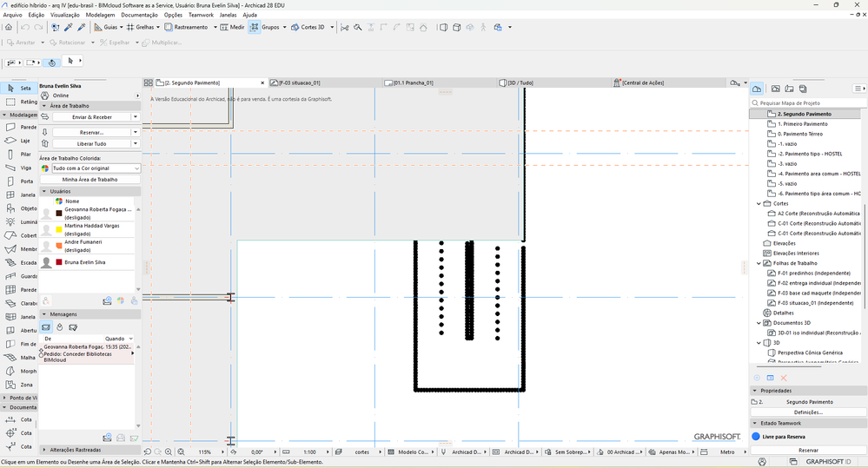868x468 pixels.
Task: Click the Send & Receive arrows icon
Action: (x=45, y=116)
